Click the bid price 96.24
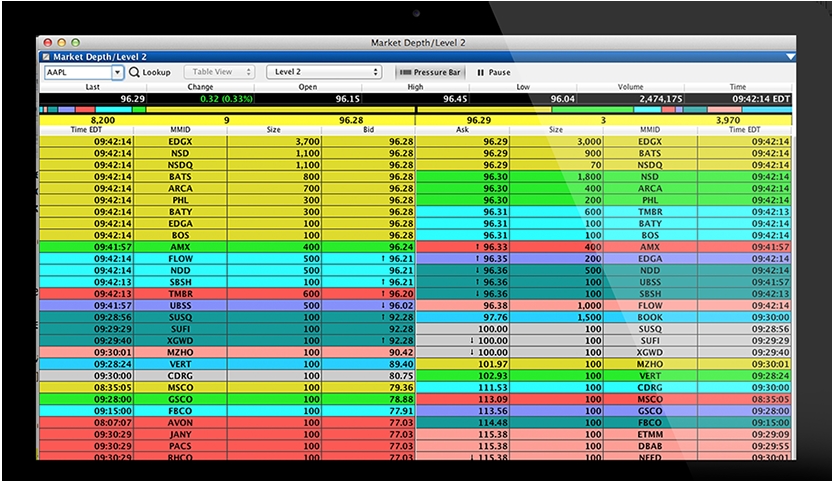 (x=401, y=247)
